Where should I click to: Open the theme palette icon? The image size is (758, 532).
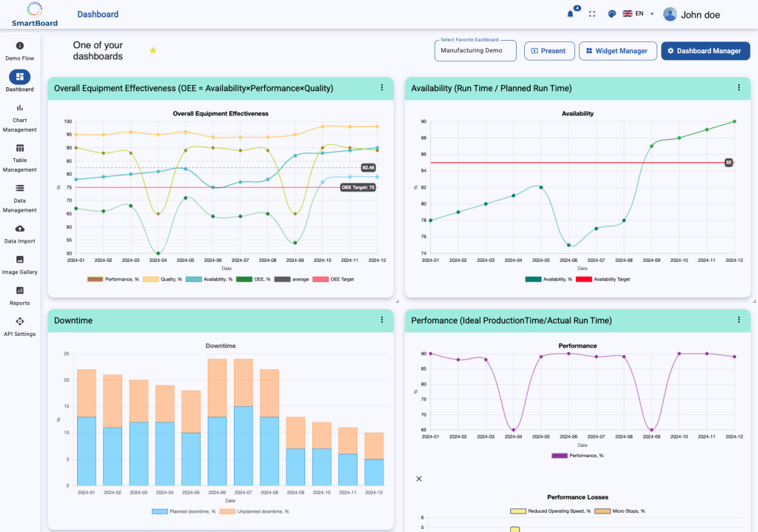(x=611, y=14)
